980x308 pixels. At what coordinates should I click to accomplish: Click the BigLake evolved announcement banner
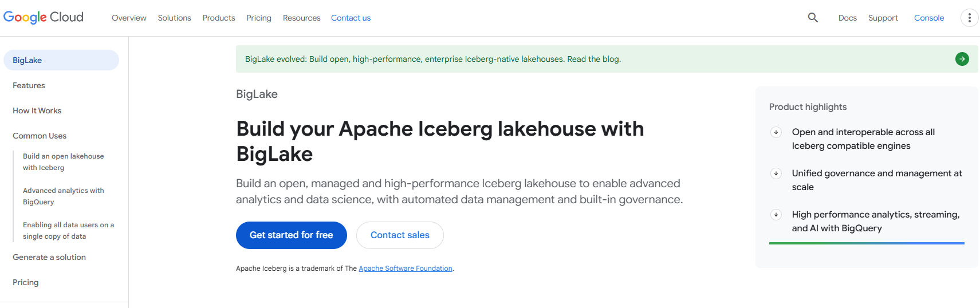tap(433, 59)
